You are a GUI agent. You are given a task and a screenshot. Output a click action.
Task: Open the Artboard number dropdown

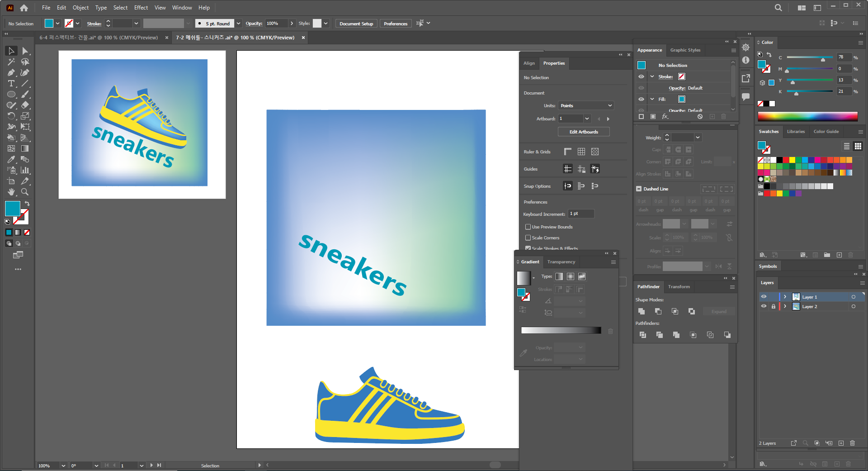pyautogui.click(x=587, y=119)
